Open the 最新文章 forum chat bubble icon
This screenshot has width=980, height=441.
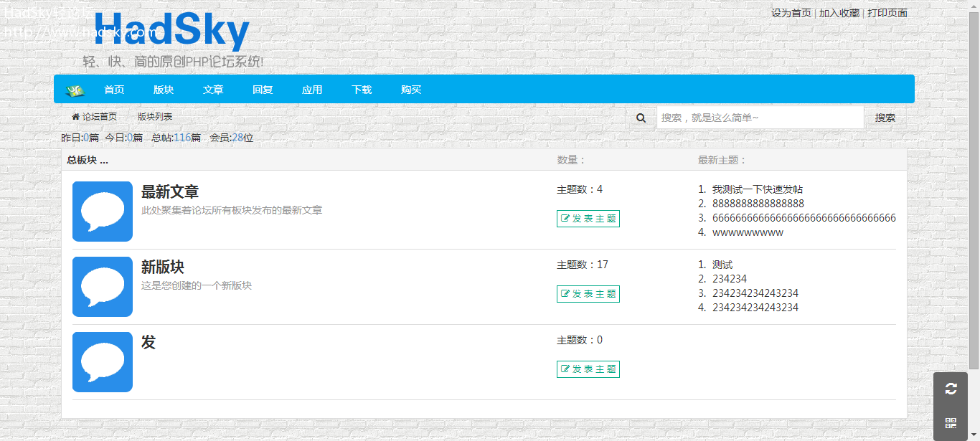(x=103, y=212)
